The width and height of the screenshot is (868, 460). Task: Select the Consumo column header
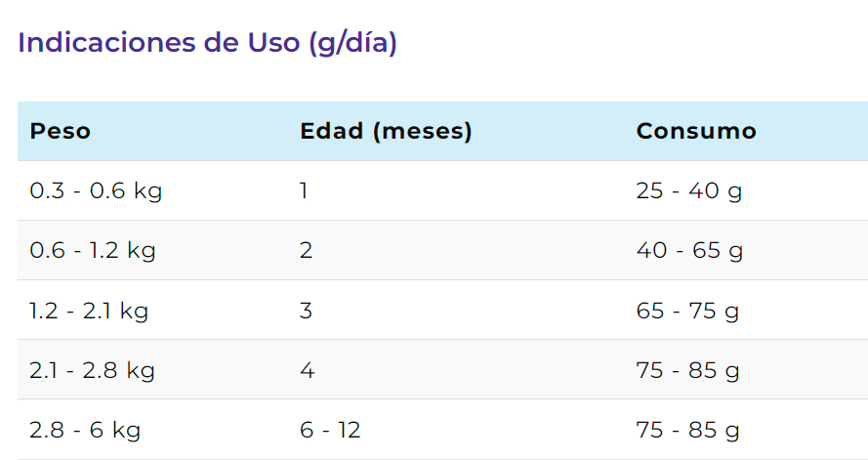point(696,131)
